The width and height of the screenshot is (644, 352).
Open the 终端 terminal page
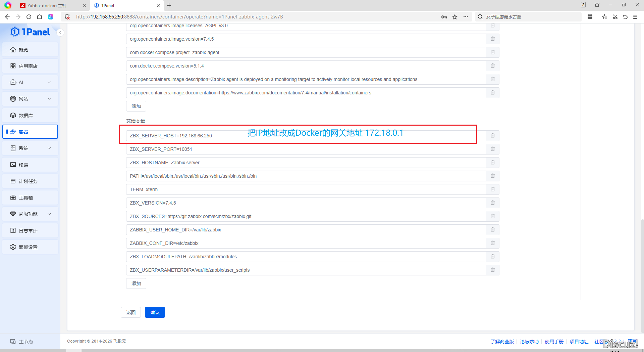30,165
